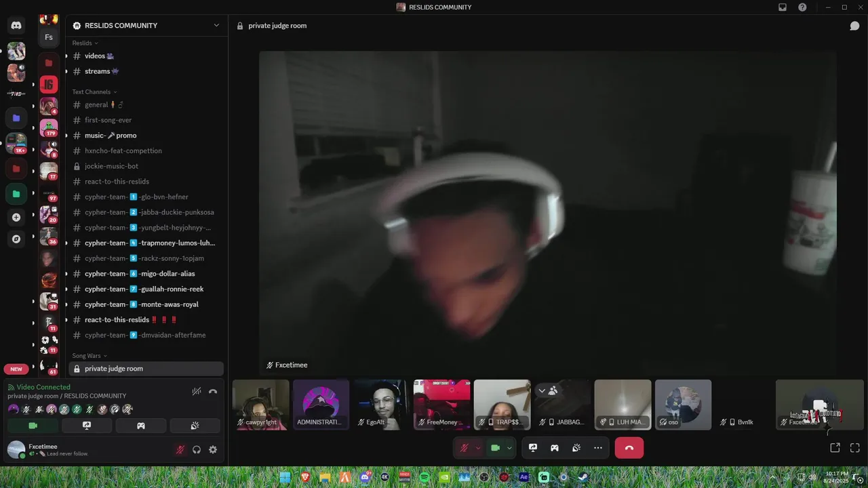Start an activity from the sidebar panel
The height and width of the screenshot is (488, 868).
tap(141, 426)
